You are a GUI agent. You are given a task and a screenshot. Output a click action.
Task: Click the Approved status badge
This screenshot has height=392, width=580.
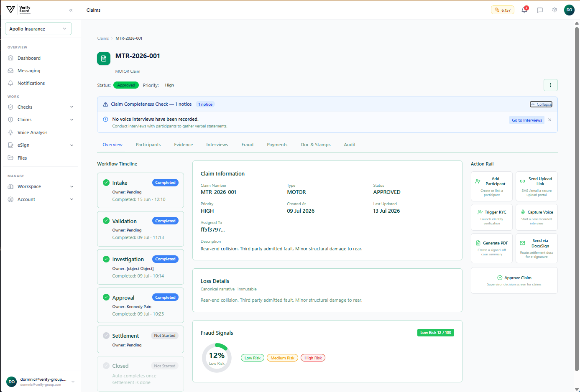(x=126, y=85)
